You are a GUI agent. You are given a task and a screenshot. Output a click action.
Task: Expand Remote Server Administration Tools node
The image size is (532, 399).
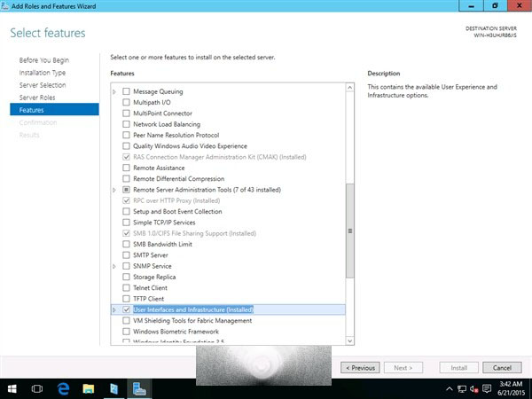[114, 190]
